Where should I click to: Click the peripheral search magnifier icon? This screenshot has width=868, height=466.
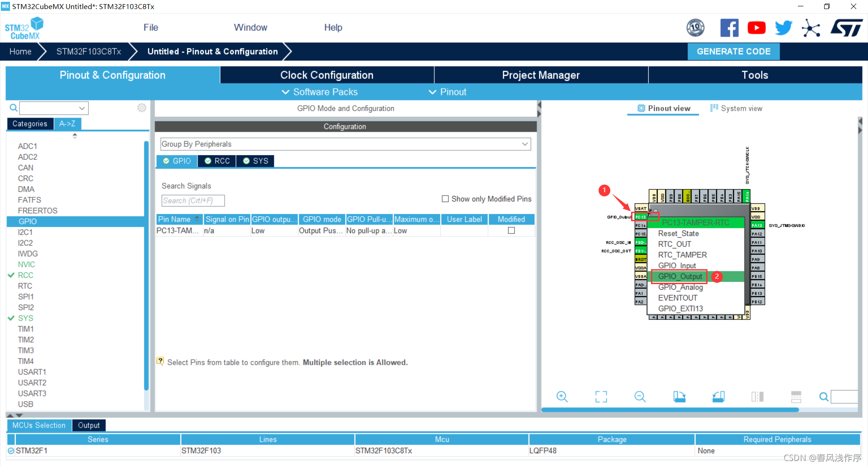[14, 108]
